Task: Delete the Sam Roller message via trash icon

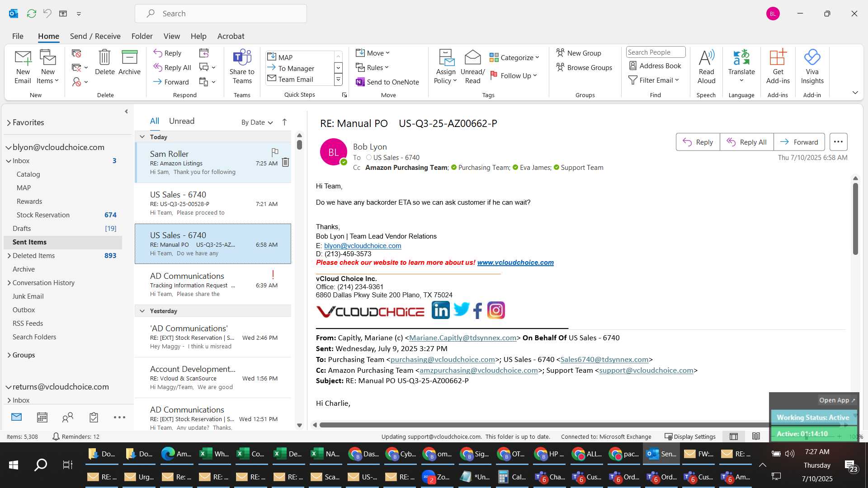Action: pos(285,162)
